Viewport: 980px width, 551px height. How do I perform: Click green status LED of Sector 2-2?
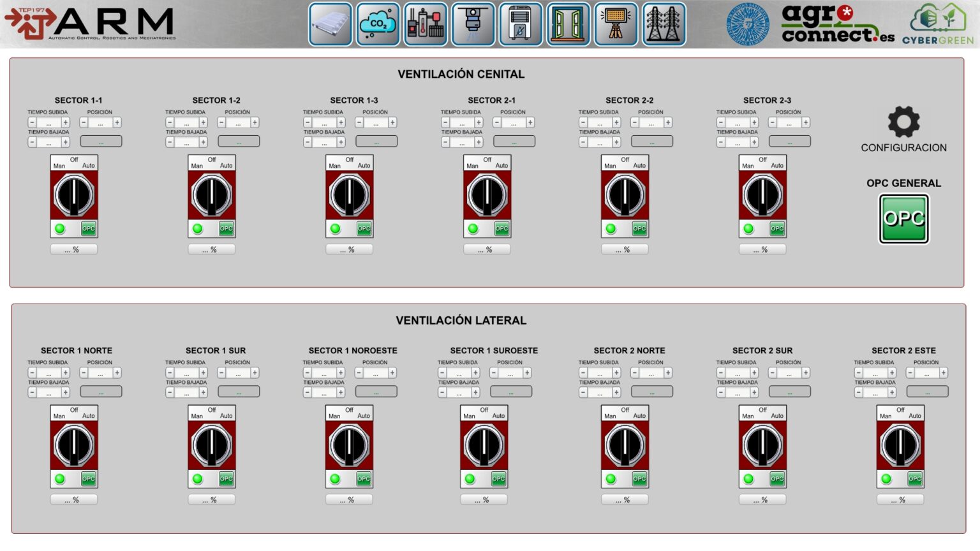click(x=611, y=228)
